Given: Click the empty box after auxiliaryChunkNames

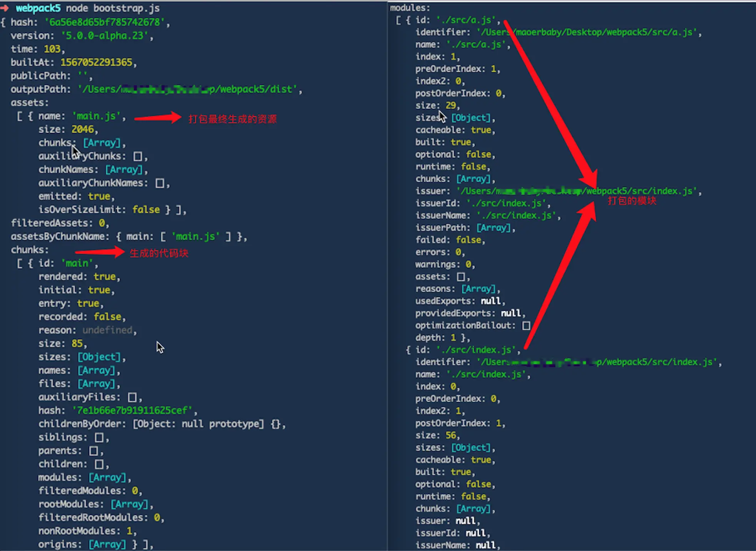Looking at the screenshot, I should click(160, 183).
